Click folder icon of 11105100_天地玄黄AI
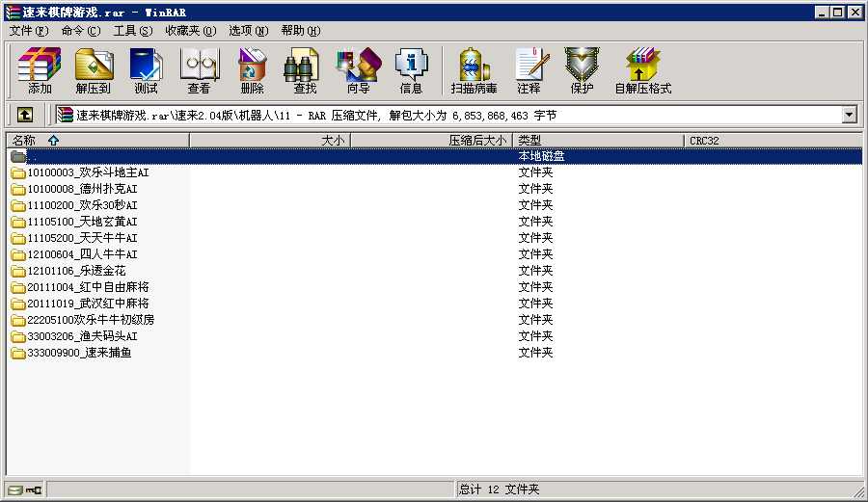The height and width of the screenshot is (502, 868). pyautogui.click(x=18, y=222)
